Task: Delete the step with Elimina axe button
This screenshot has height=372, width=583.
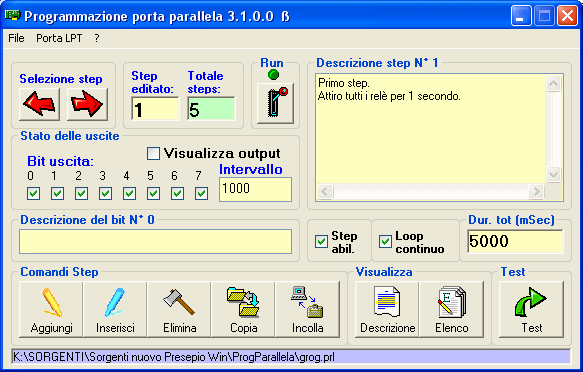Action: point(179,309)
